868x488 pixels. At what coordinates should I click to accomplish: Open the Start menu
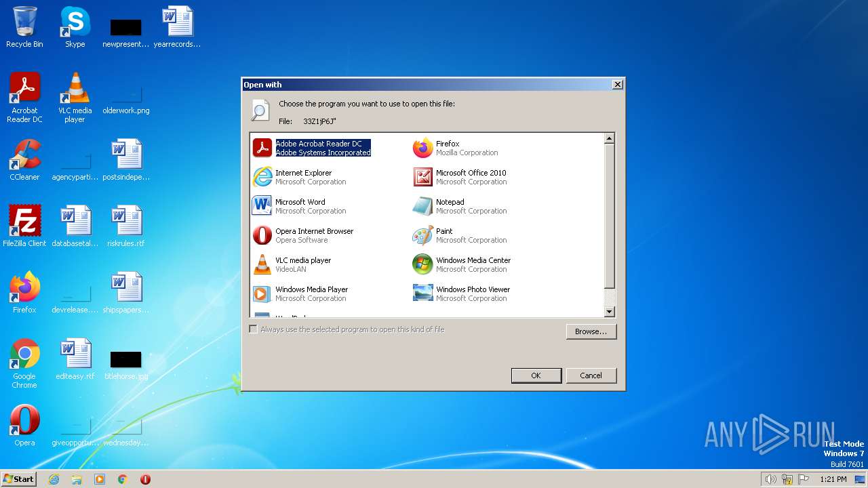[19, 479]
